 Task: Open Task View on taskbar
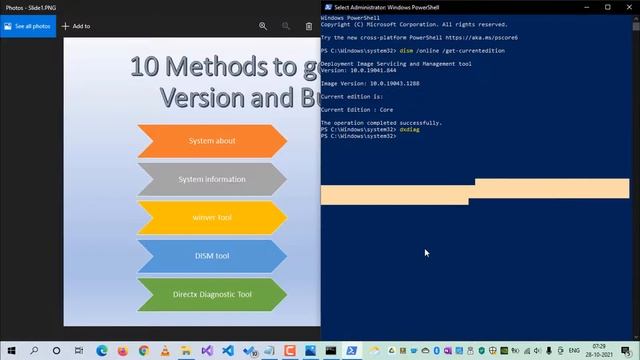79,351
